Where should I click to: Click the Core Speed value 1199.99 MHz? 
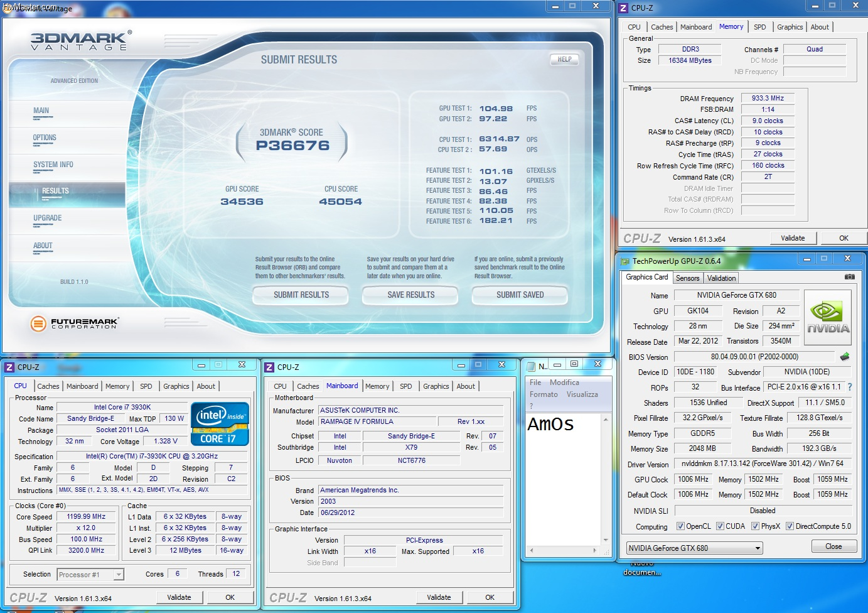[87, 516]
